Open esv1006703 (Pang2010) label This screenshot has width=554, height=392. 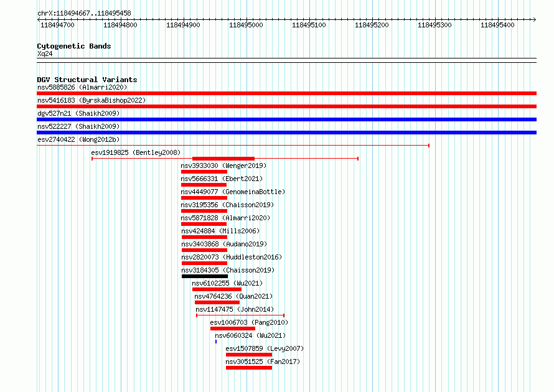[x=249, y=322]
